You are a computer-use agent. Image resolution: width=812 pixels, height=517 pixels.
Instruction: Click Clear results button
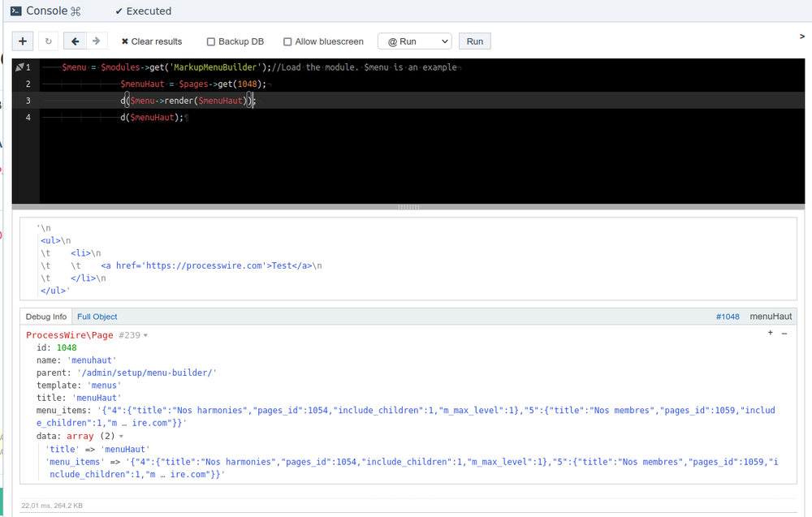(151, 41)
